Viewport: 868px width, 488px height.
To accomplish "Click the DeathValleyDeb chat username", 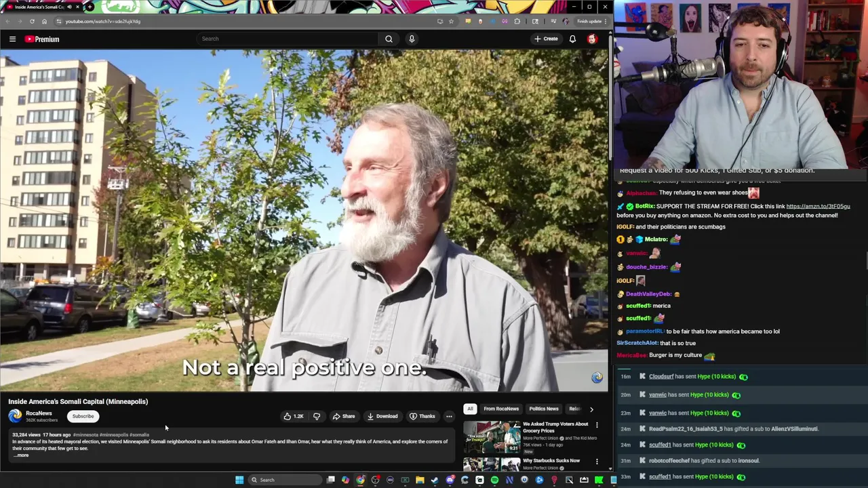I will pos(648,294).
